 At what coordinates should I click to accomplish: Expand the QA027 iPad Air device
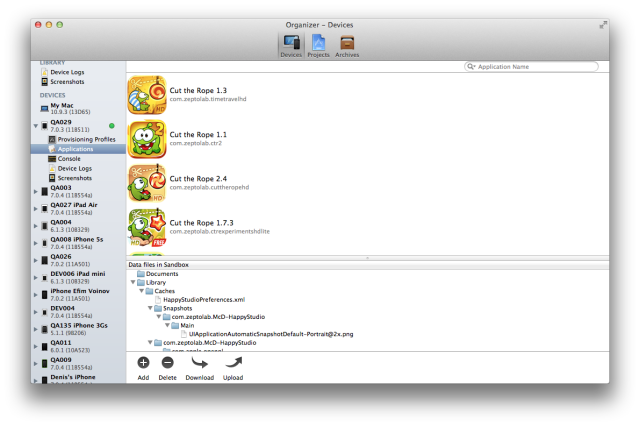pos(36,209)
